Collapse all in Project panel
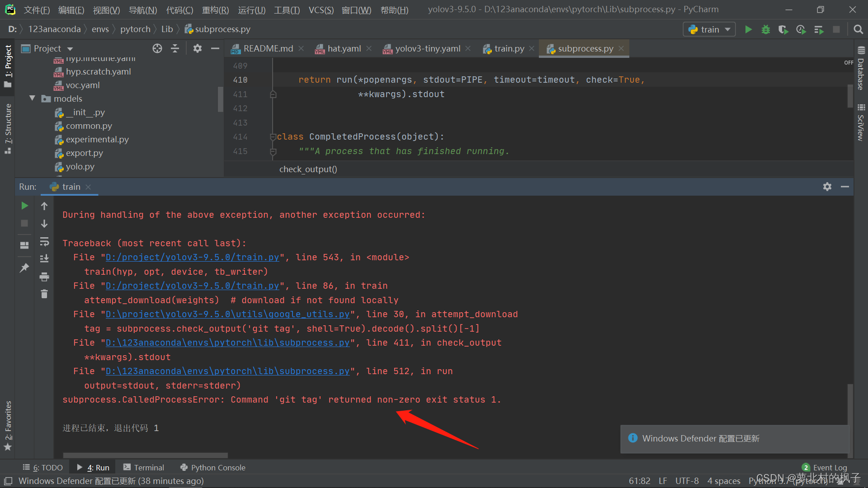 175,48
